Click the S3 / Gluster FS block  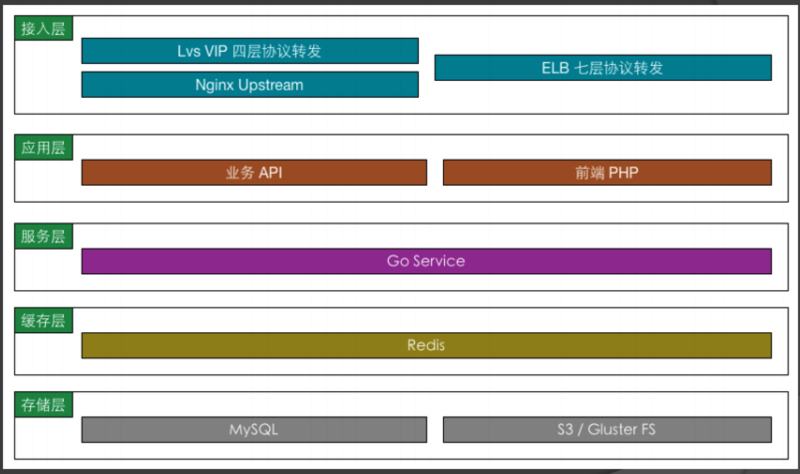tap(607, 430)
